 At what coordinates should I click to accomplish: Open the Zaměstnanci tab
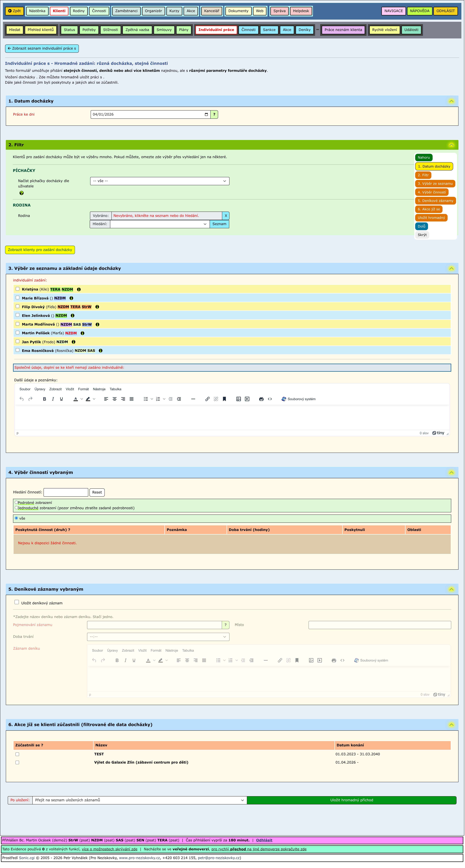coord(126,11)
